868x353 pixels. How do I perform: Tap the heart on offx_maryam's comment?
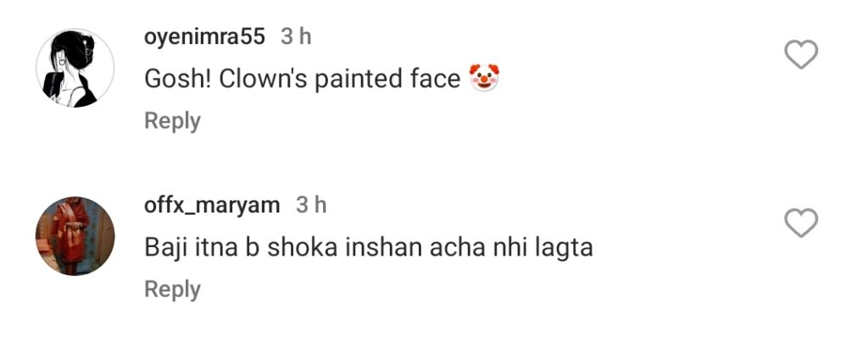800,223
